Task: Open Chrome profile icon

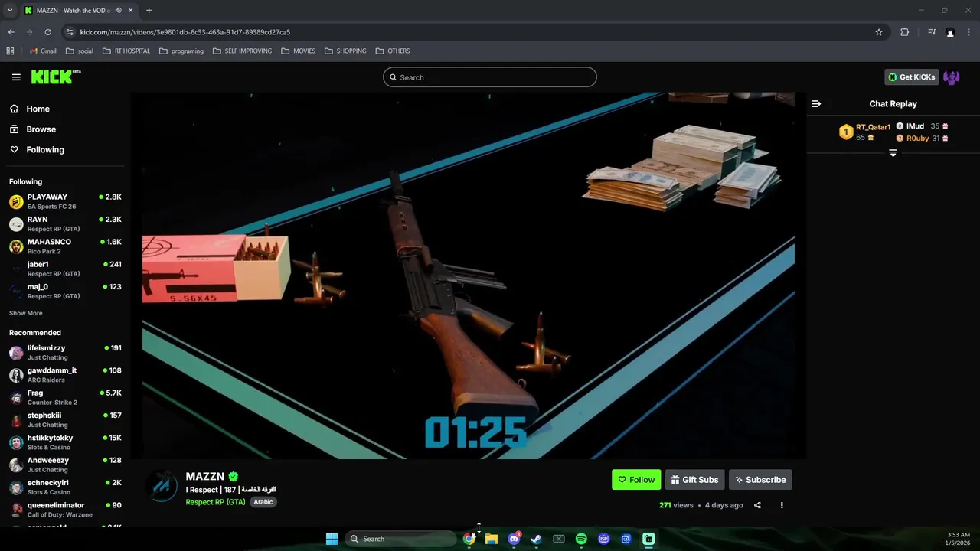Action: click(x=950, y=32)
